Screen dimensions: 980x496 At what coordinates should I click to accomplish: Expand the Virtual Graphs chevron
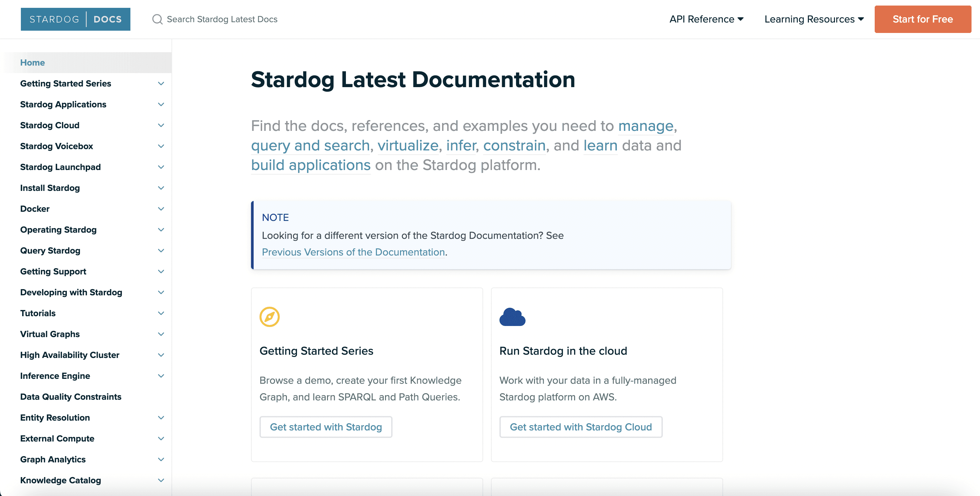(161, 334)
